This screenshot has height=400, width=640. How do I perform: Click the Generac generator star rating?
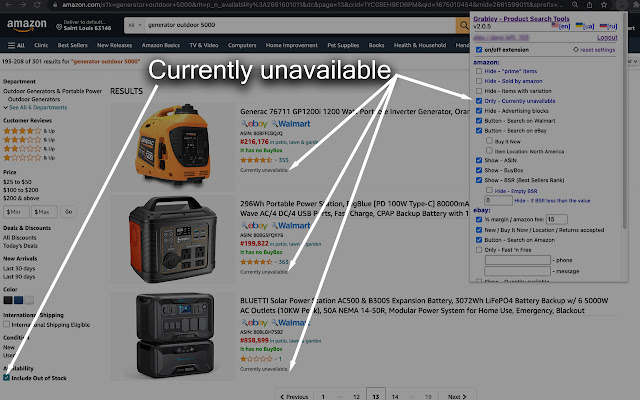pyautogui.click(x=256, y=160)
